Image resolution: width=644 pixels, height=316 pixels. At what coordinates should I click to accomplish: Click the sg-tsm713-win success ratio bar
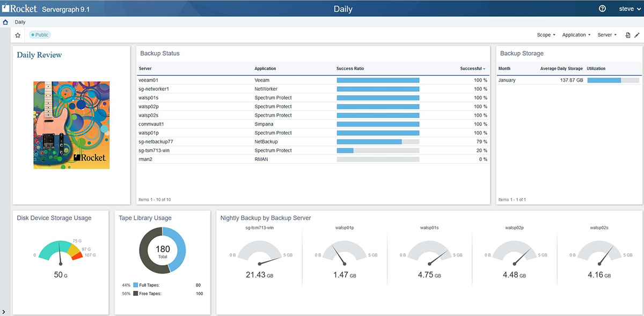pos(378,151)
